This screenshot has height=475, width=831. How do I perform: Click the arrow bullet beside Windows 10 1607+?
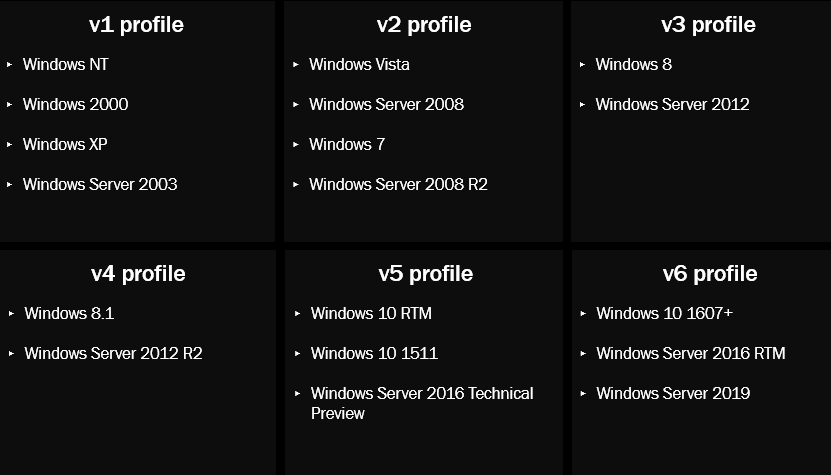click(x=583, y=313)
